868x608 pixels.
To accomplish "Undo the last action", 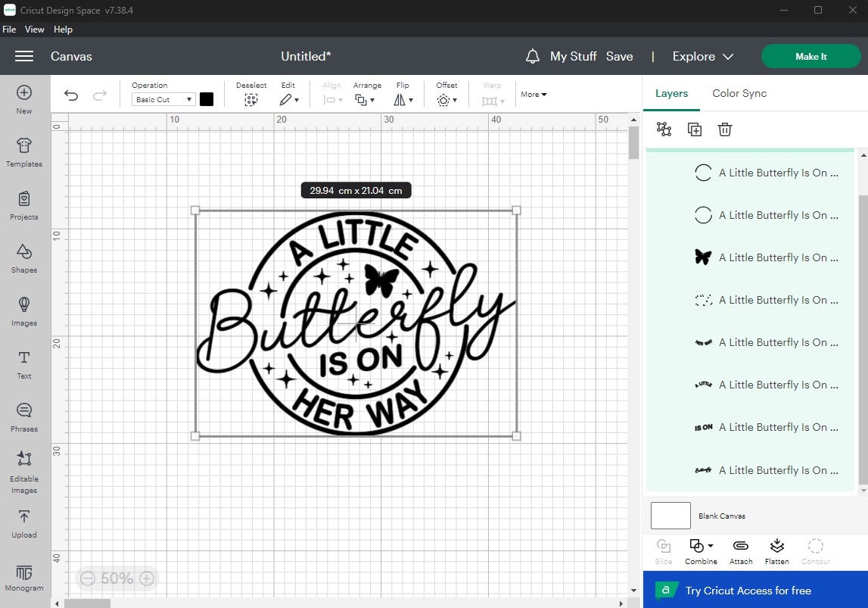I will pos(71,95).
